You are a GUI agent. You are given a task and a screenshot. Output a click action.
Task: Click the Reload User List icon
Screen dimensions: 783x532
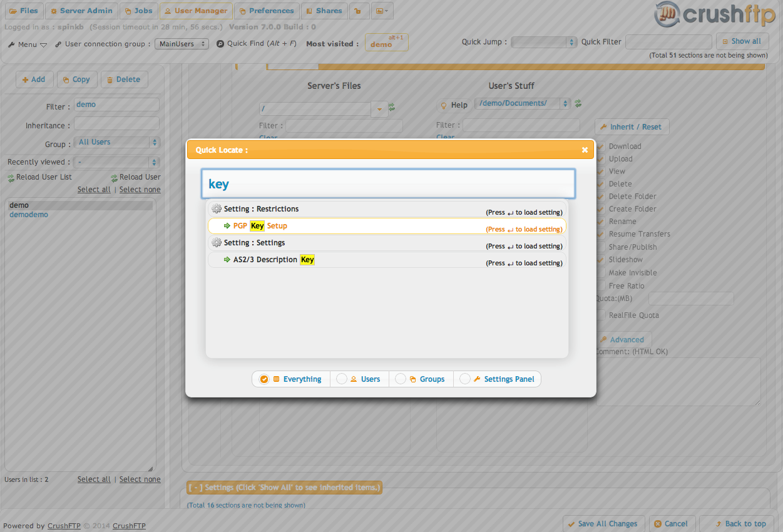11,178
